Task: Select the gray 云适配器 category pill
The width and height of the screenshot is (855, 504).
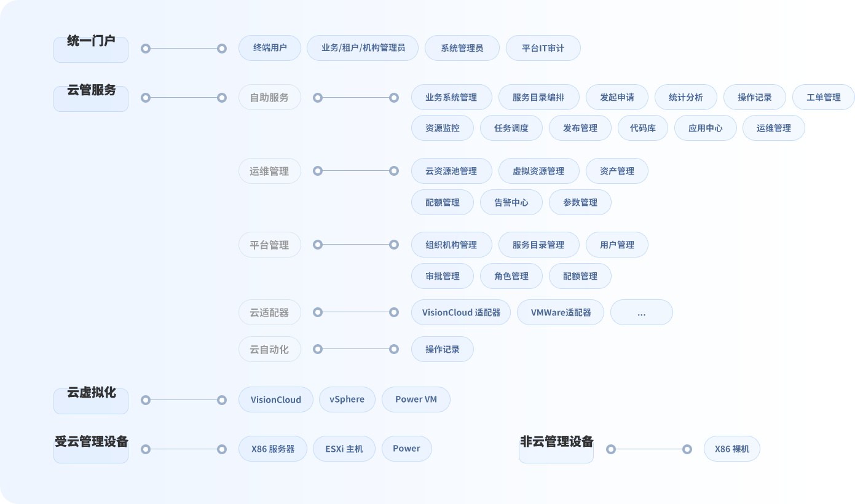Action: (270, 312)
